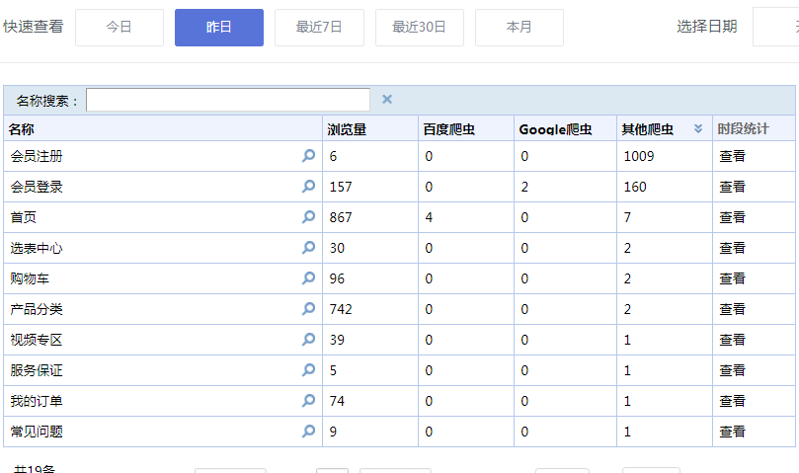Click magnifier icon in 会员注册 row

[308, 155]
